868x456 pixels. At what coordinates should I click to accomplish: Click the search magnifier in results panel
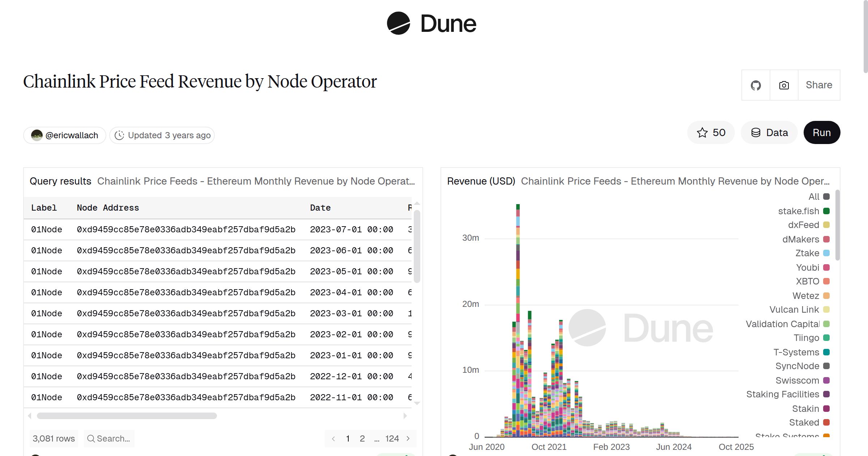(91, 438)
